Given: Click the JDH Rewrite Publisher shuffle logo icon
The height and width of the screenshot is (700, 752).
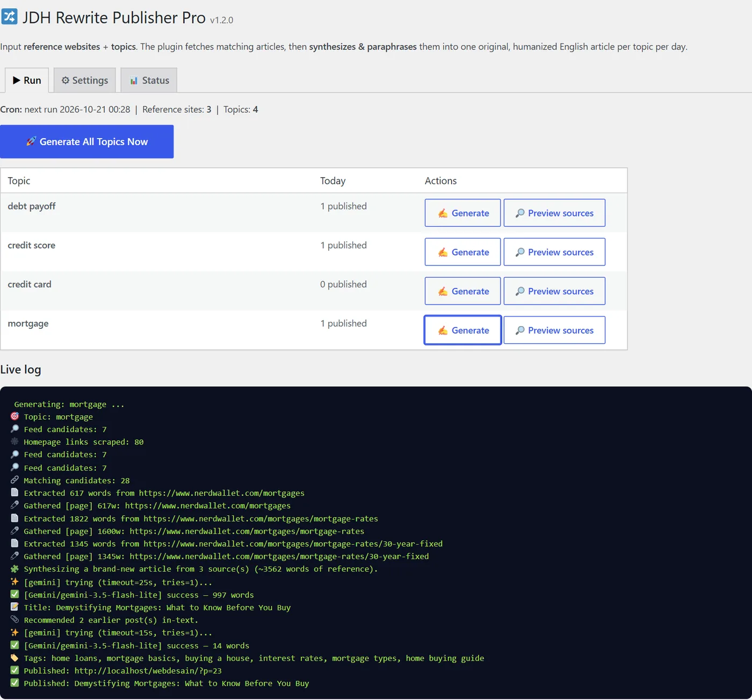Looking at the screenshot, I should [10, 17].
